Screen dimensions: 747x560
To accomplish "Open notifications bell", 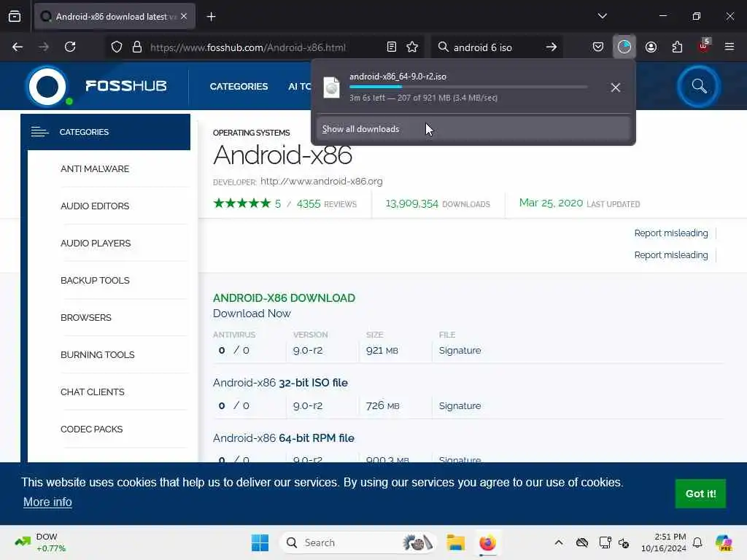I will [697, 542].
